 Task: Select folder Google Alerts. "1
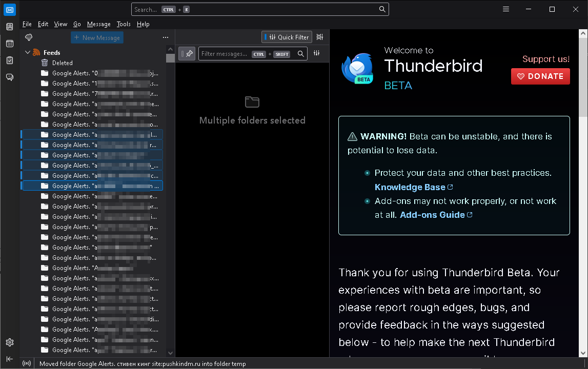point(92,83)
